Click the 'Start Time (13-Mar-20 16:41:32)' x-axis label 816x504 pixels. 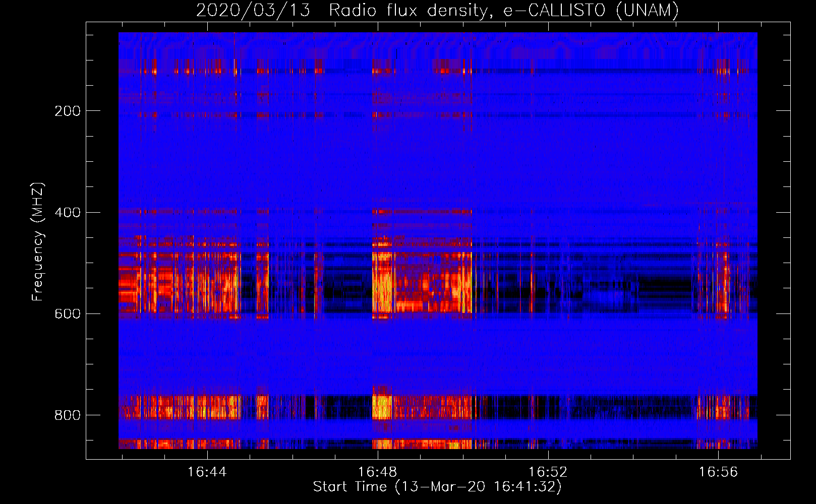437,487
